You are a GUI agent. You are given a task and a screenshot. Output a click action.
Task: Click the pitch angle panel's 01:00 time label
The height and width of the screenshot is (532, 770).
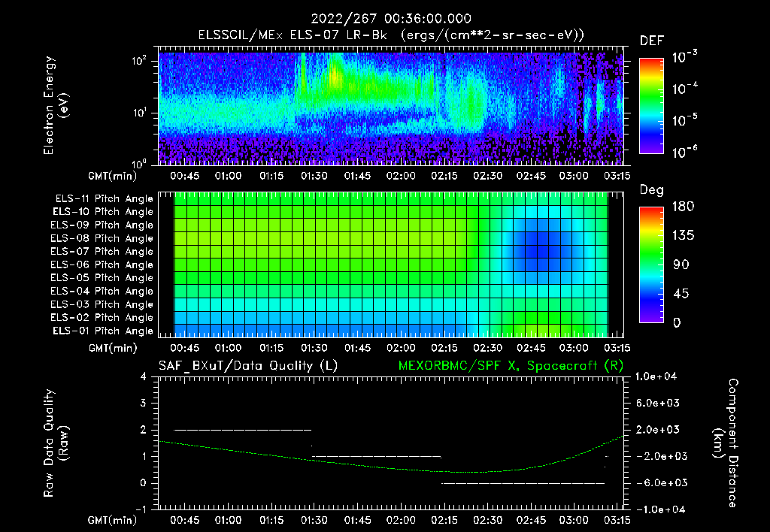tap(228, 348)
